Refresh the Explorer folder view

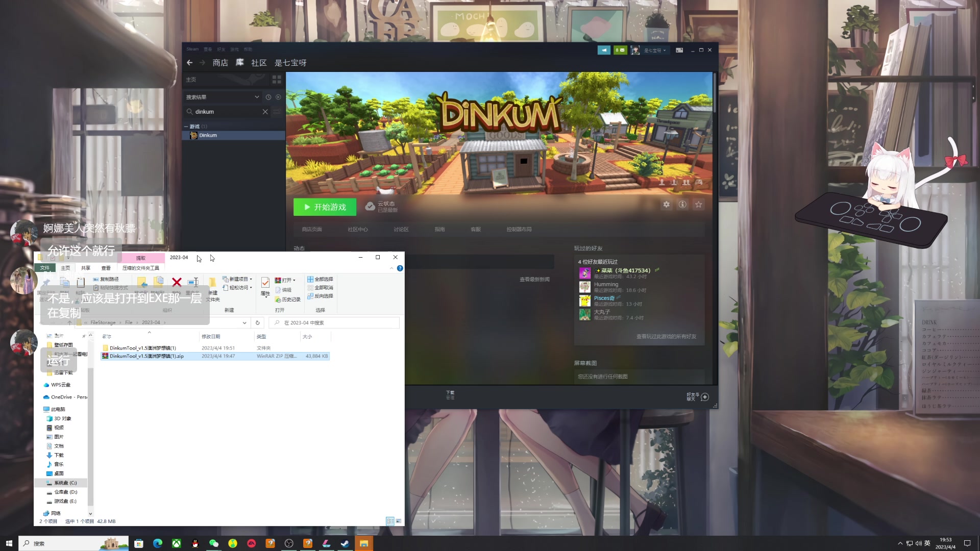pos(258,322)
